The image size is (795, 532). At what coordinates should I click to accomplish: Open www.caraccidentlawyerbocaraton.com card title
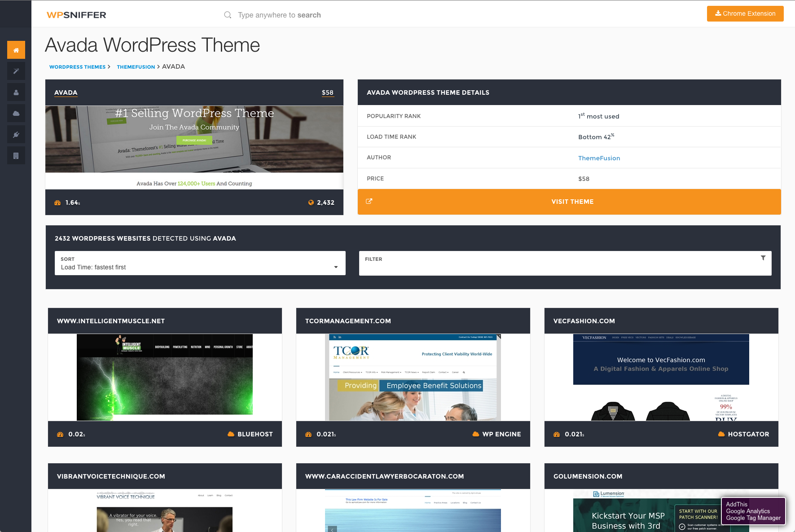384,476
